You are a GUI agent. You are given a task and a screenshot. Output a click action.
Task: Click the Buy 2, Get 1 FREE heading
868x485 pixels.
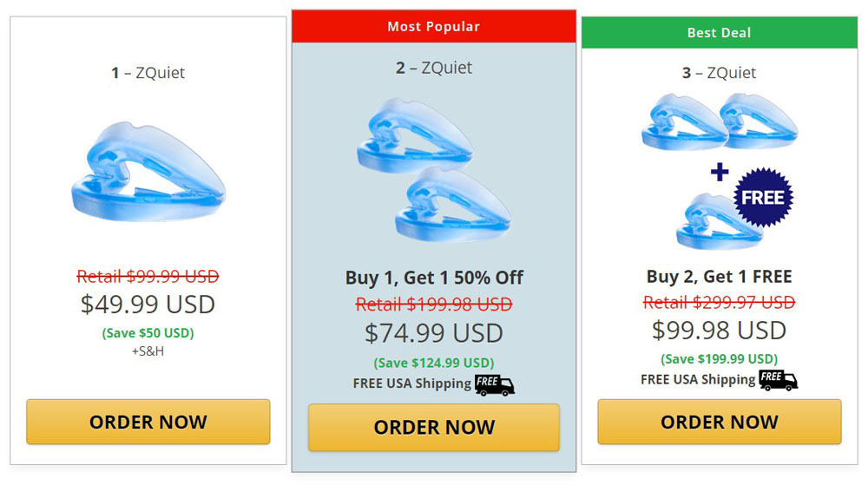coord(719,277)
